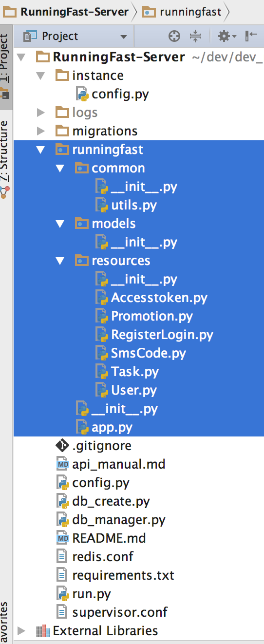This screenshot has height=644, width=264.
Task: Click the hide panel icon
Action: 251,36
